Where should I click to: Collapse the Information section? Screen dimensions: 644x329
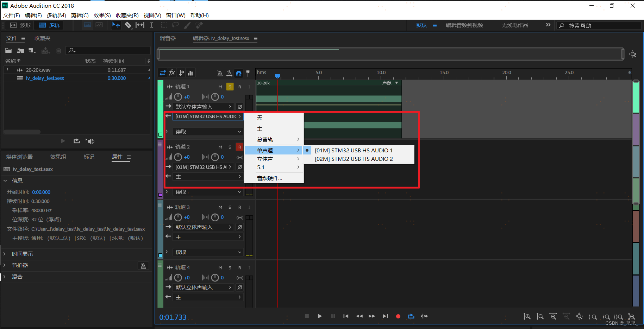tap(5, 181)
